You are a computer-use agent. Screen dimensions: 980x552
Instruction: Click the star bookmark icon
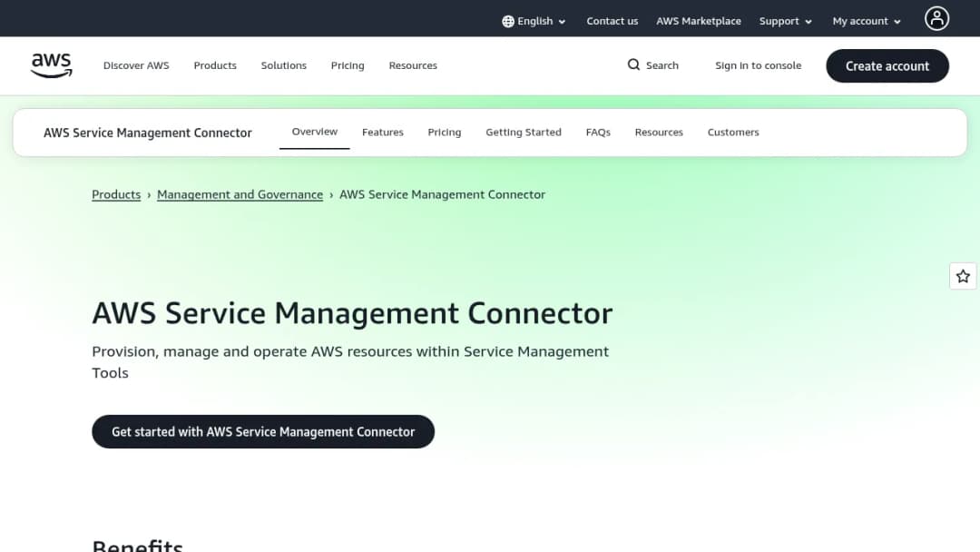963,276
